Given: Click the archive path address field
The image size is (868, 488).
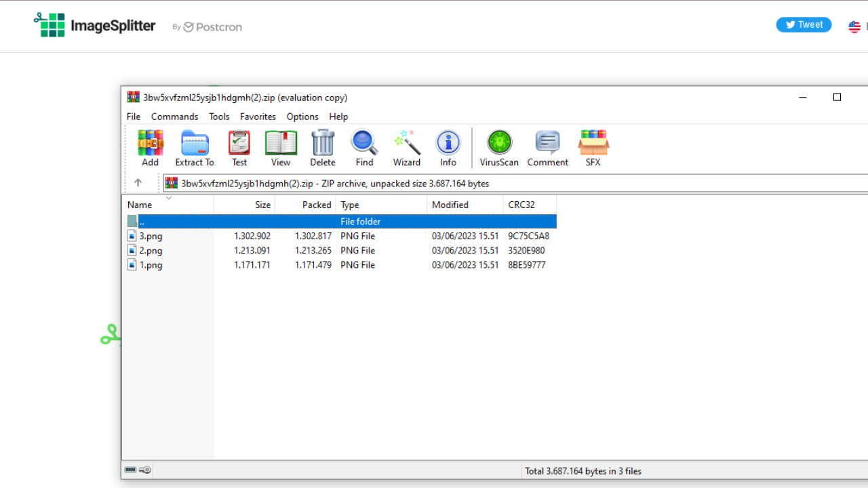Looking at the screenshot, I should pos(515,183).
